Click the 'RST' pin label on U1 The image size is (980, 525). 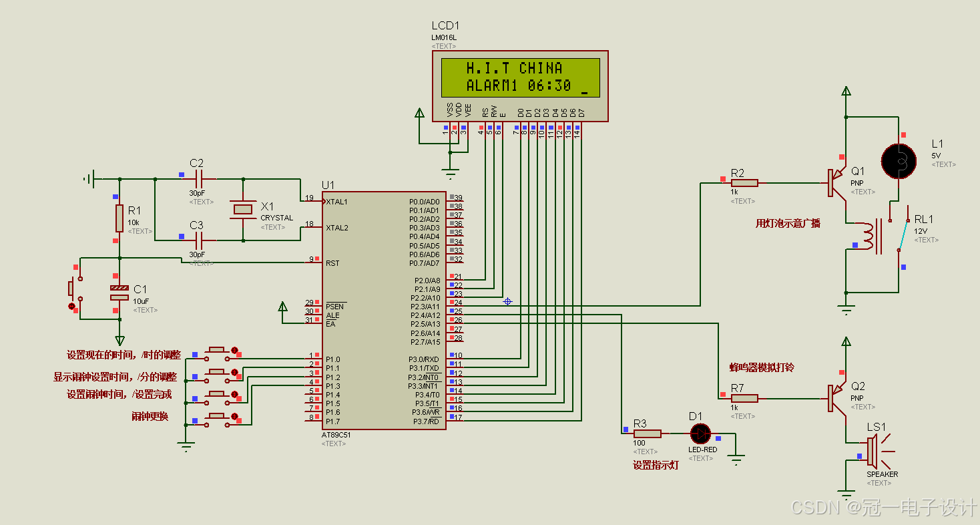(x=332, y=263)
